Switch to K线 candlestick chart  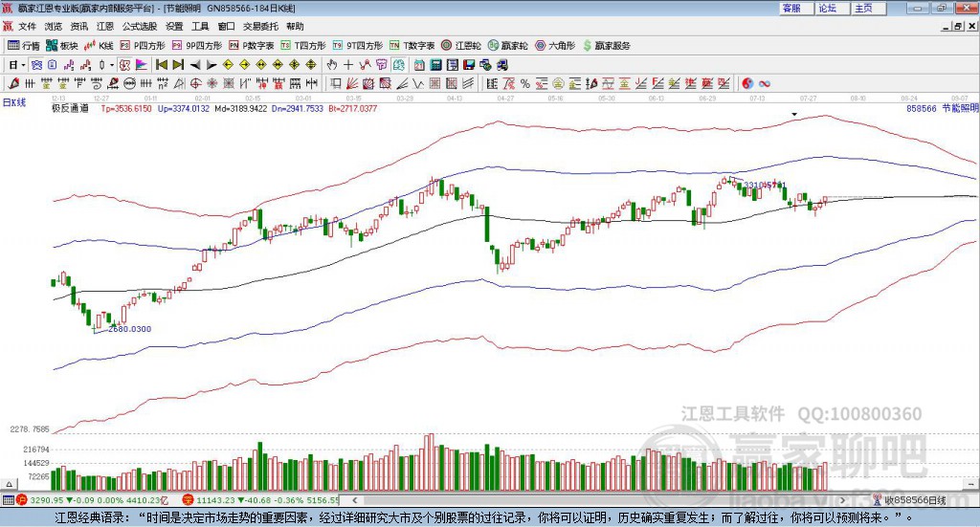click(99, 46)
